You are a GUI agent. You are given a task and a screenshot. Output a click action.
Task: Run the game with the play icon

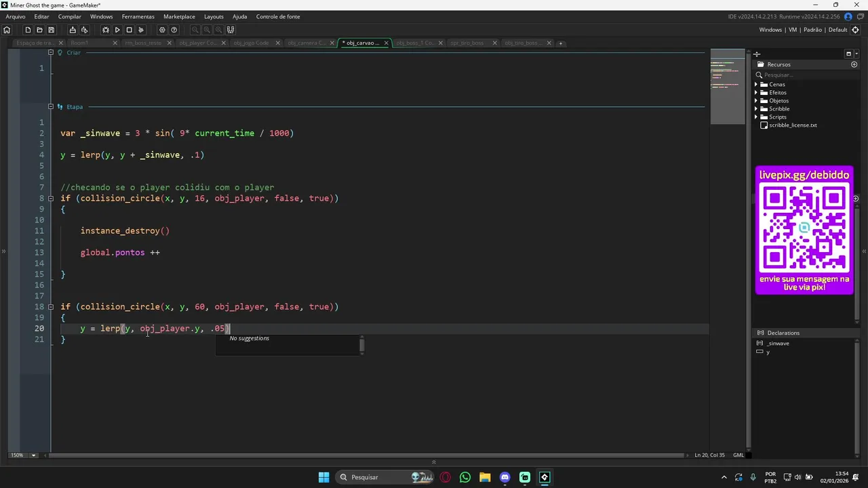[117, 30]
